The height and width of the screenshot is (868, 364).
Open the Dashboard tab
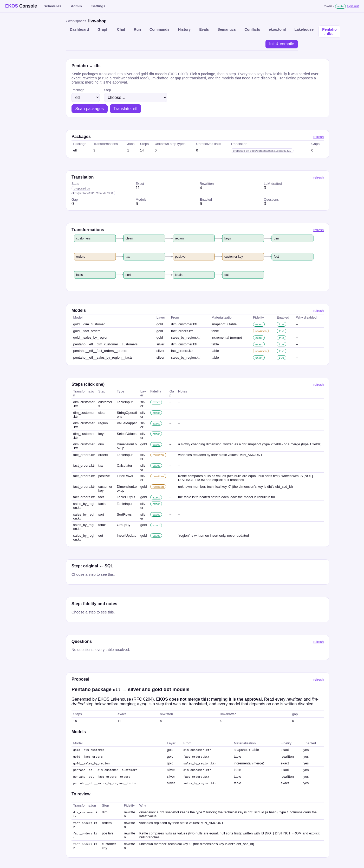tap(79, 30)
